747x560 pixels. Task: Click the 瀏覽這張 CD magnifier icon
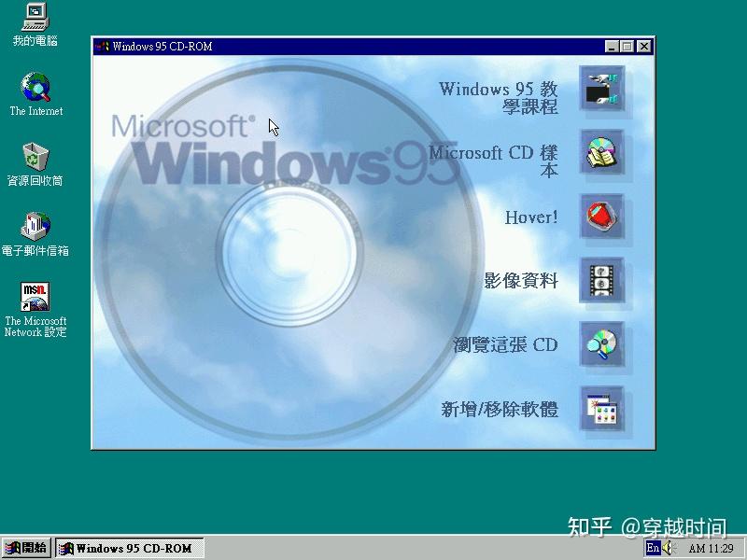click(601, 344)
